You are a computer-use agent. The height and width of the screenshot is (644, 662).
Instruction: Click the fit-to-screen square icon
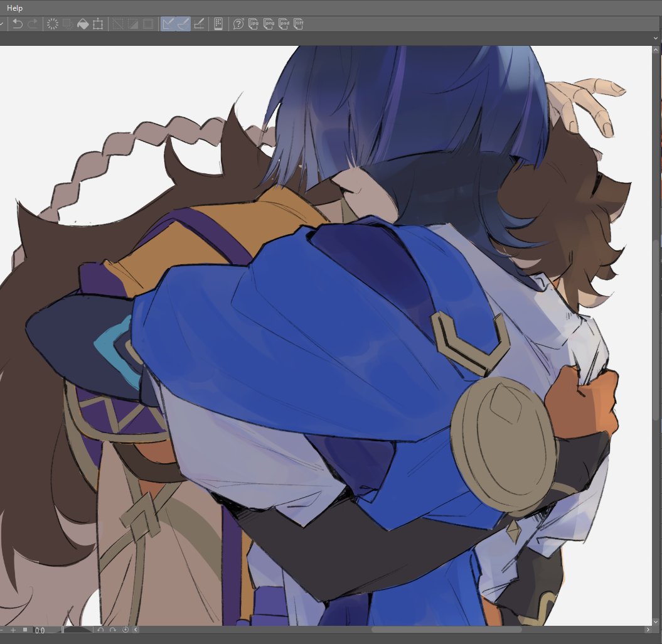25,630
